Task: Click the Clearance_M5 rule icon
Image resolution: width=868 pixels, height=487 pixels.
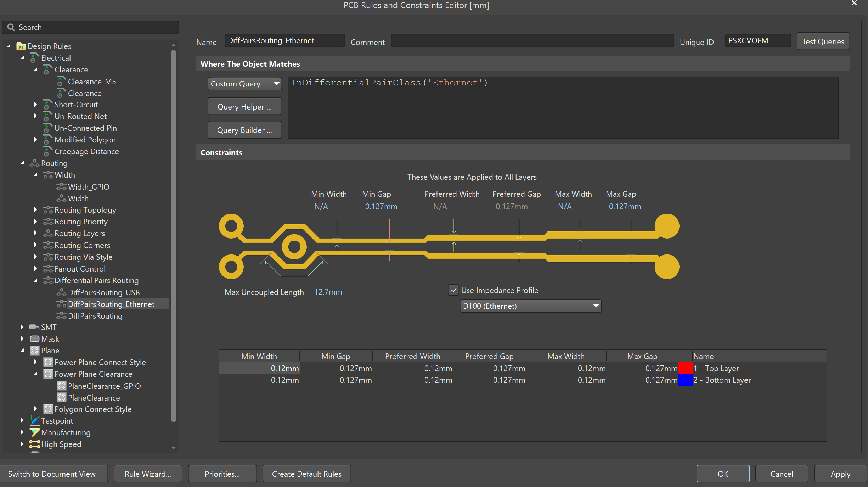Action: click(x=61, y=82)
